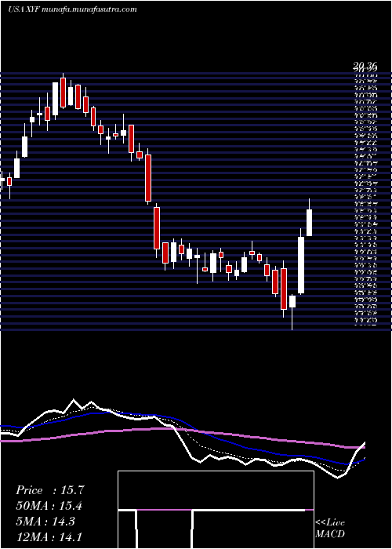Click the <<Live MACD label
This screenshot has height=549, width=392.
[330, 529]
